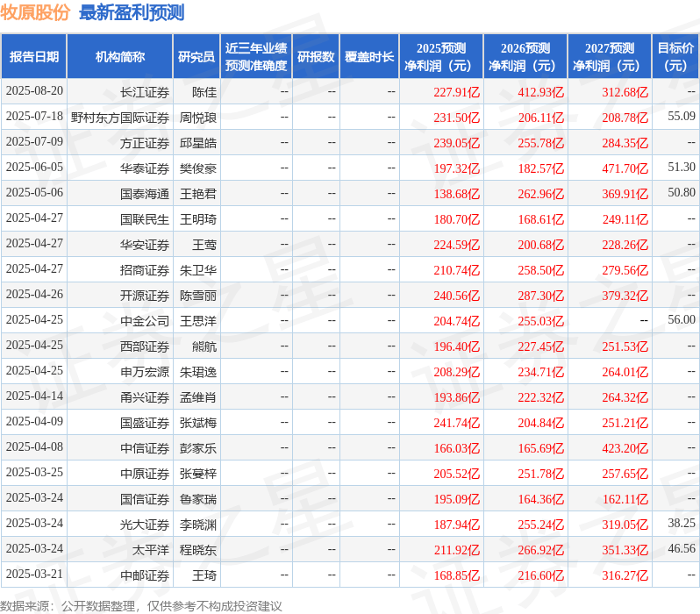Select the 机构简称 column header
The height and width of the screenshot is (614, 700).
pos(119,57)
